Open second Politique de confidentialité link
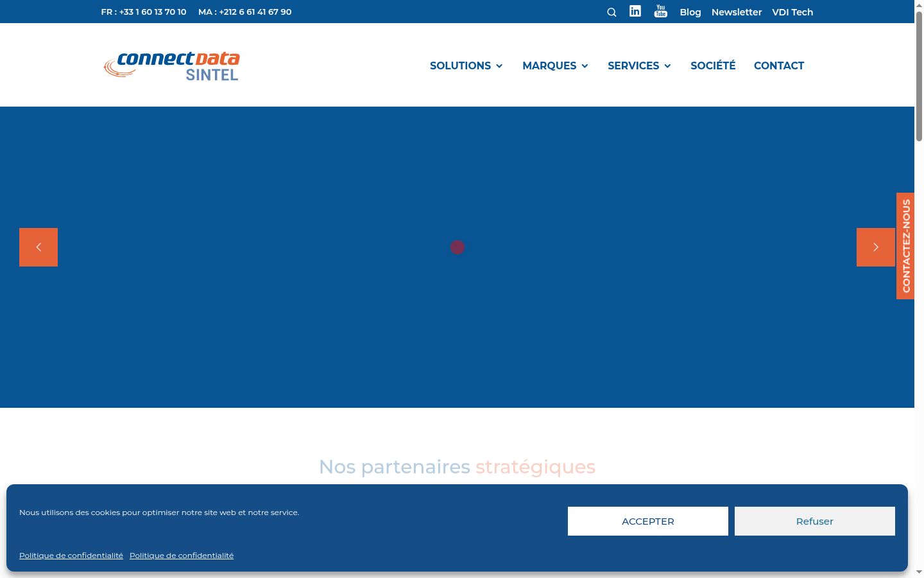Screen dimensions: 924x578 click(x=182, y=556)
